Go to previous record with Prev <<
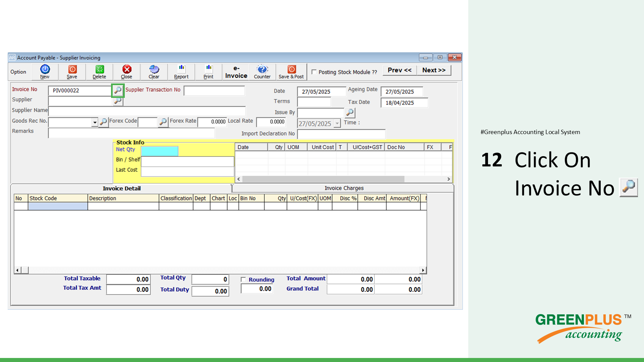This screenshot has height=362, width=644. pos(399,70)
